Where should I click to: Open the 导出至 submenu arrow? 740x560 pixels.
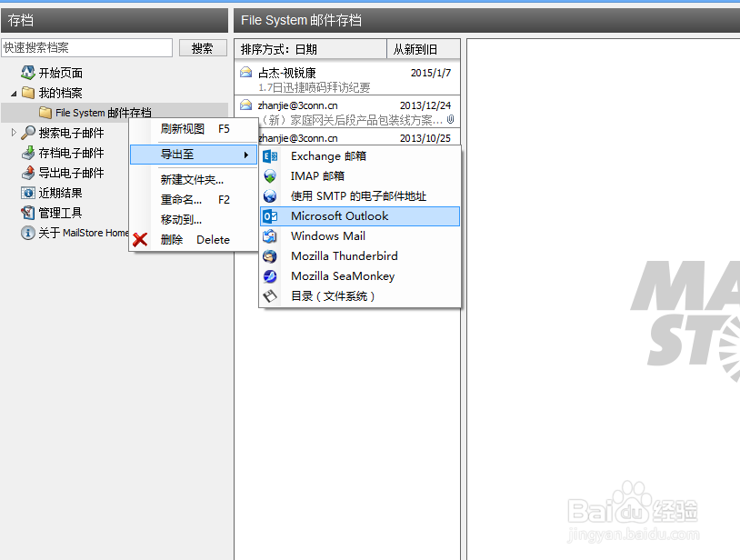click(246, 155)
